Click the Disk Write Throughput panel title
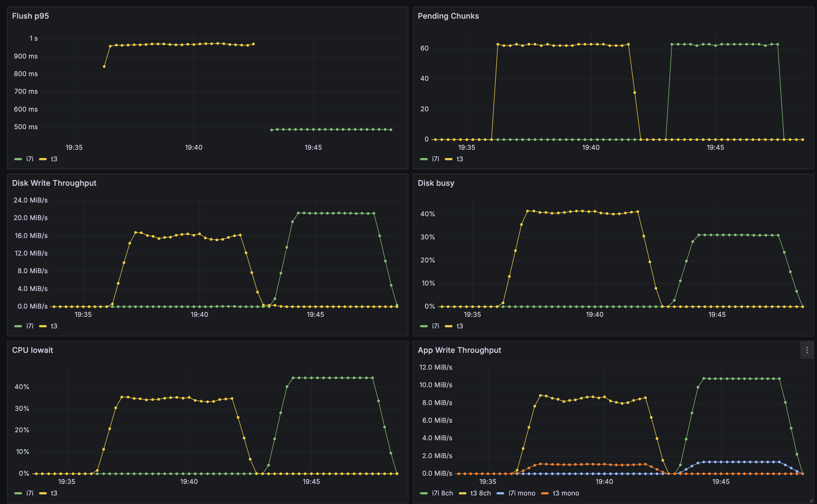Image resolution: width=817 pixels, height=504 pixels. (x=54, y=183)
